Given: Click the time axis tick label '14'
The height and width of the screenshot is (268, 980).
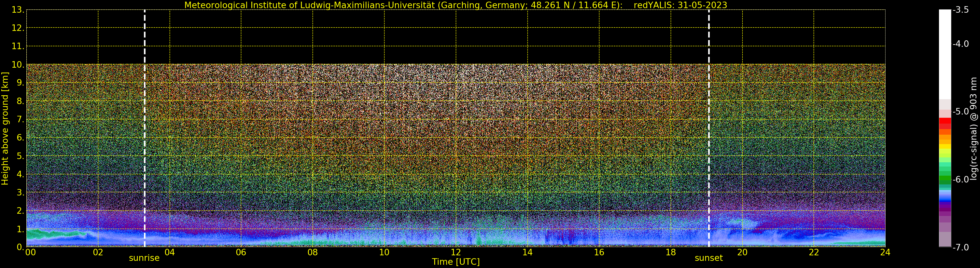Looking at the screenshot, I should 527,252.
